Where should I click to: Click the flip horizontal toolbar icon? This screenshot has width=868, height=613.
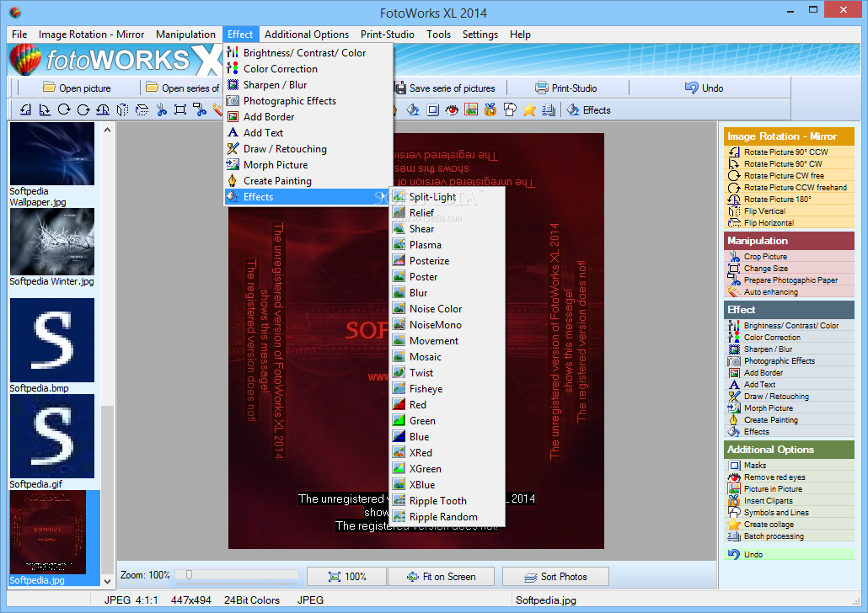pos(142,109)
